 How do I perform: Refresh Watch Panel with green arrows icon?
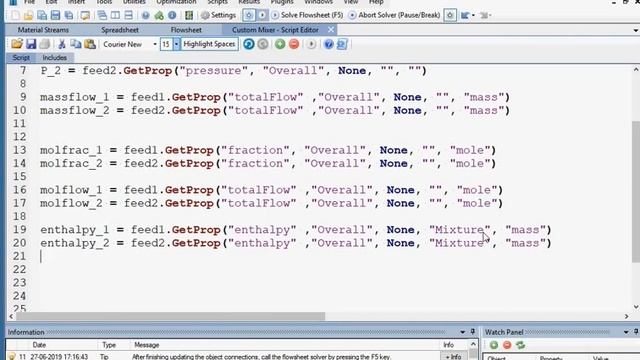[520, 345]
